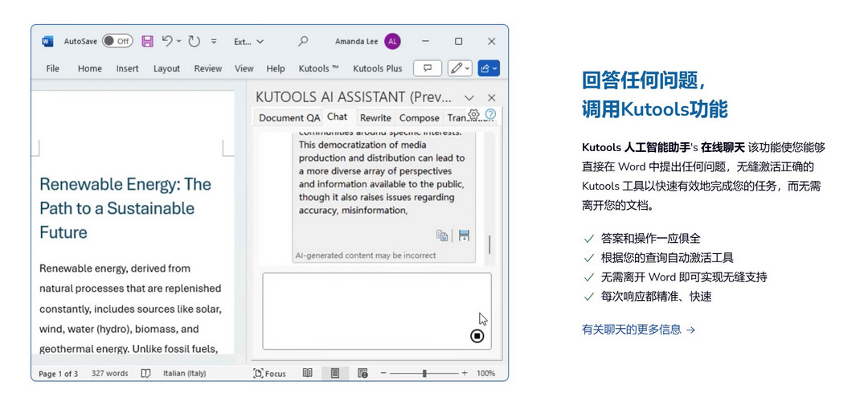Switch to Web Layout view
The height and width of the screenshot is (406, 868).
point(362,373)
